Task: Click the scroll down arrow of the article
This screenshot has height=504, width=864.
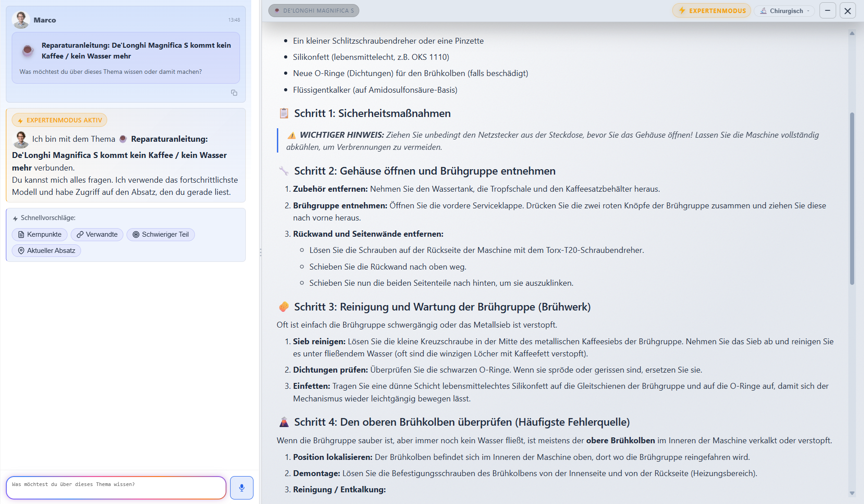Action: [x=852, y=493]
